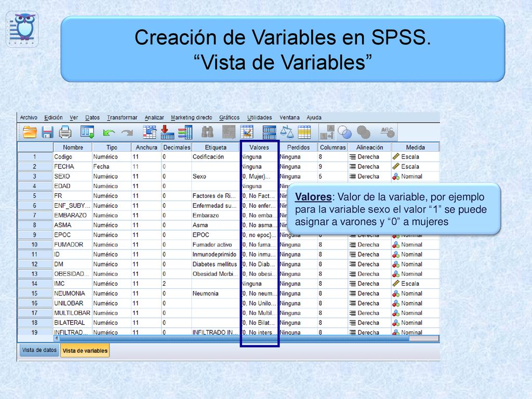Select row number 3 header
This screenshot has width=532, height=399.
pyautogui.click(x=35, y=177)
